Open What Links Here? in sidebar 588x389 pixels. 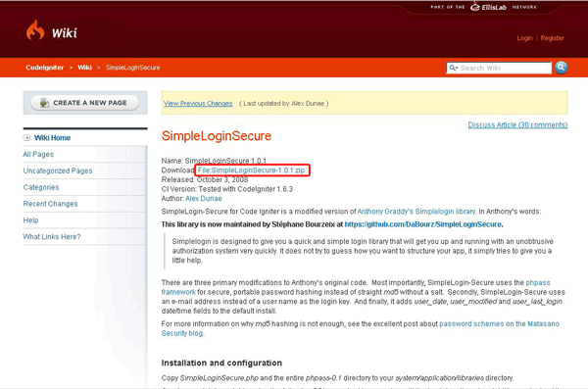[52, 237]
